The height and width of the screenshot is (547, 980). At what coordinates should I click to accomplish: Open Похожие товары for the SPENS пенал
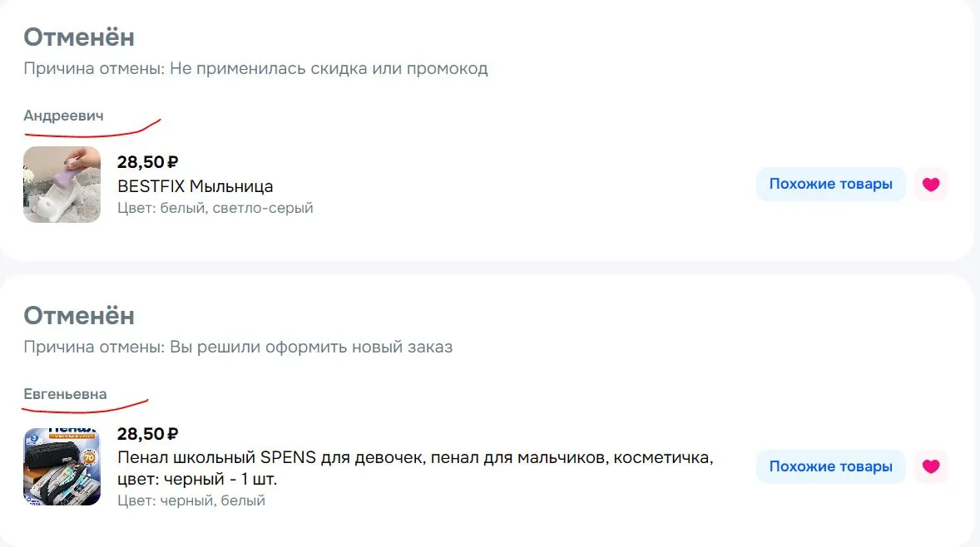coord(830,466)
